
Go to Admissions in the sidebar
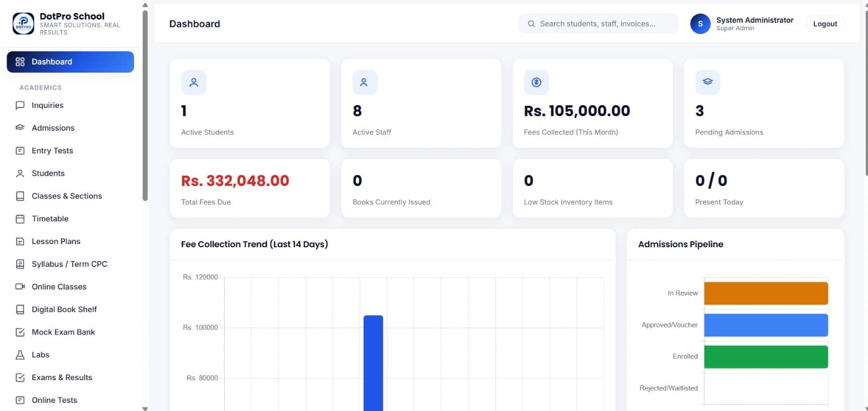pyautogui.click(x=71, y=128)
